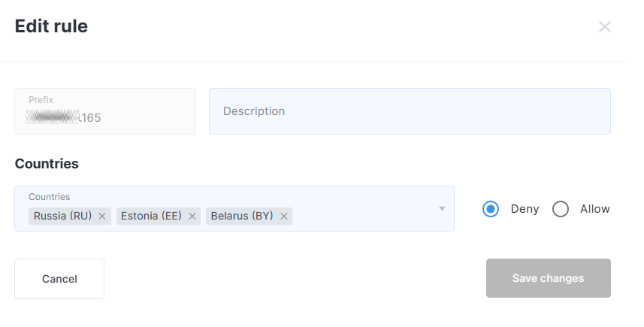Click the Russia (RU) chip label

point(62,216)
